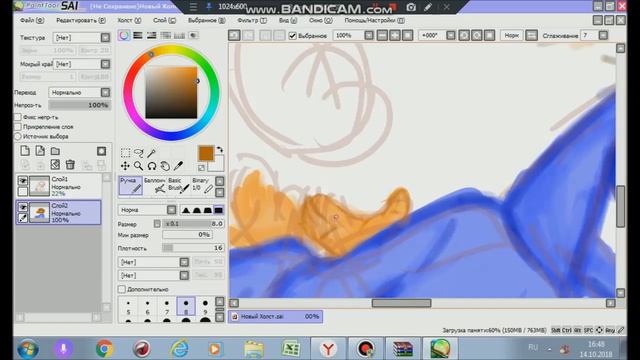Switch to Новый Холст.sai canvas tab
This screenshot has height=360, width=640.
[276, 316]
